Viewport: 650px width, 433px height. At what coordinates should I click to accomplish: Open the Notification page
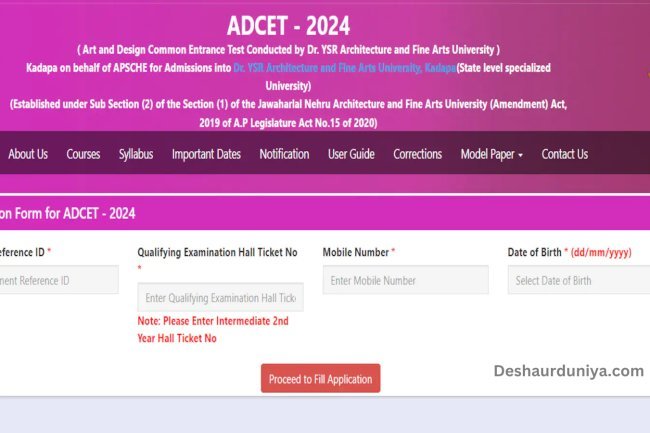(x=284, y=154)
